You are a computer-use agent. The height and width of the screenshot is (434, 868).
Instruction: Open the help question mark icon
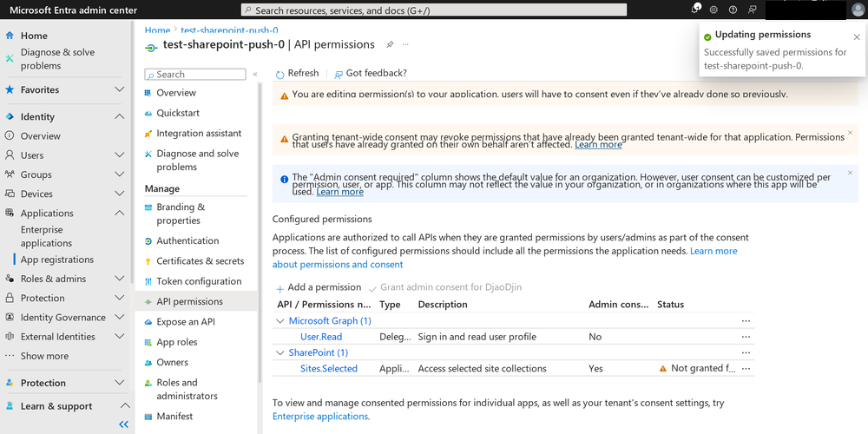point(733,10)
